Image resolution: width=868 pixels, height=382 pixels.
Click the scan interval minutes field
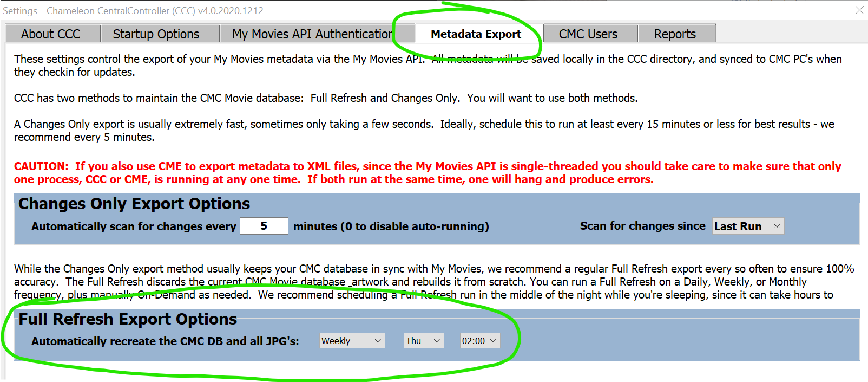coord(264,226)
